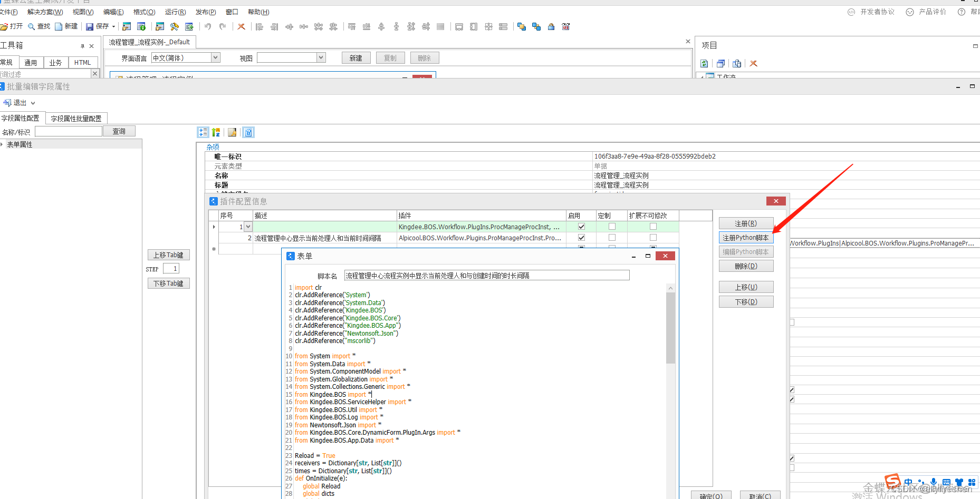Click the Undo arrow in the toolbar

(x=208, y=26)
